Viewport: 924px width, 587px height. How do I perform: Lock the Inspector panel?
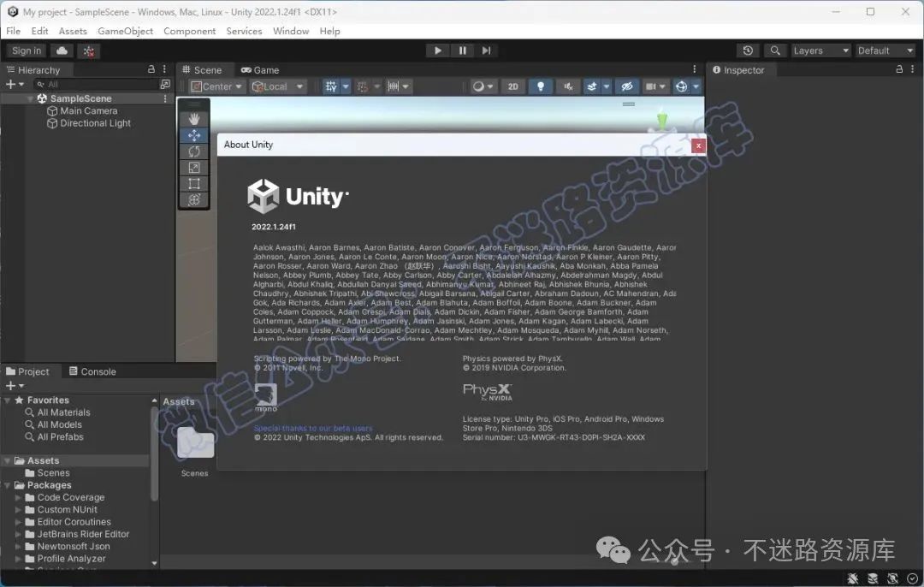pos(899,69)
